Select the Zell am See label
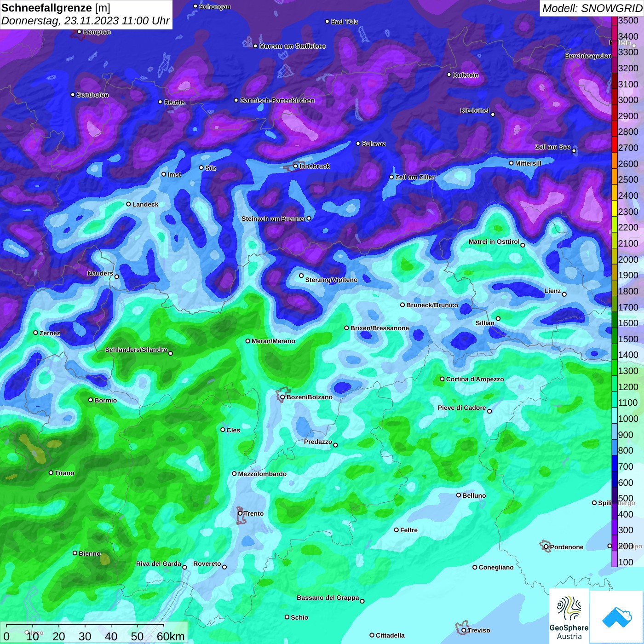Image resolution: width=644 pixels, height=644 pixels. click(552, 147)
